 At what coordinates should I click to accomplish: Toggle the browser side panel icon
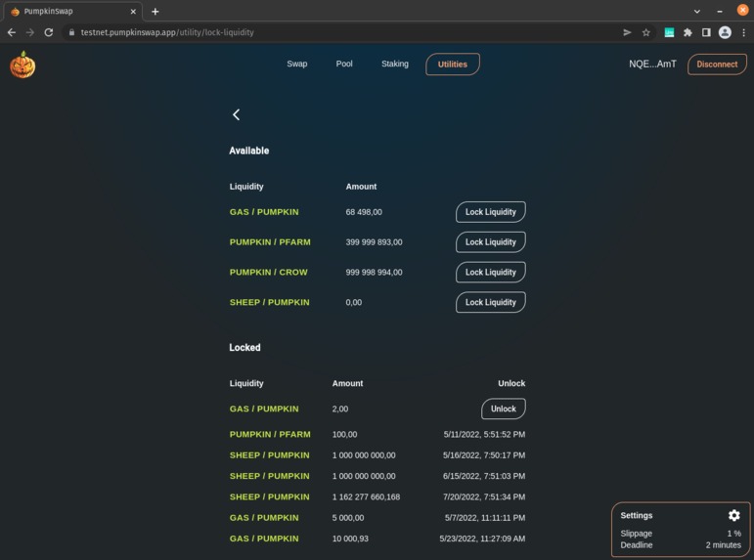point(706,32)
